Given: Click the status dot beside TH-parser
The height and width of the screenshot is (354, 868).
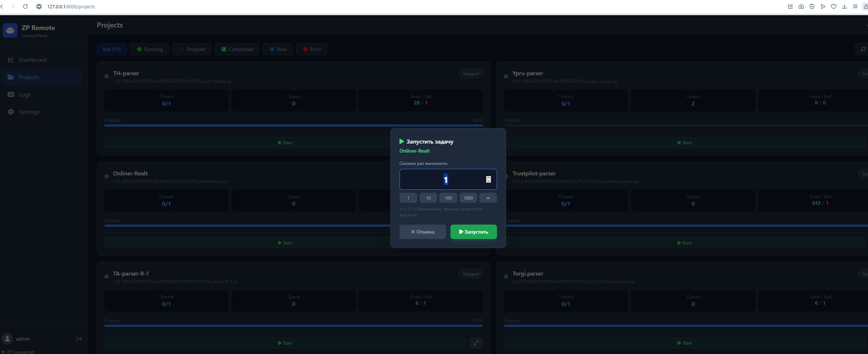Looking at the screenshot, I should 107,76.
